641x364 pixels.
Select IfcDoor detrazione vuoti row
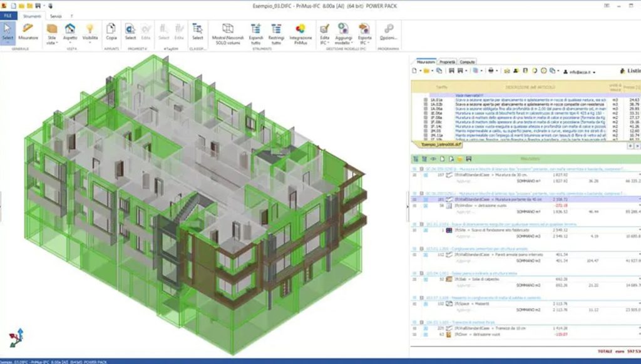tap(525, 334)
